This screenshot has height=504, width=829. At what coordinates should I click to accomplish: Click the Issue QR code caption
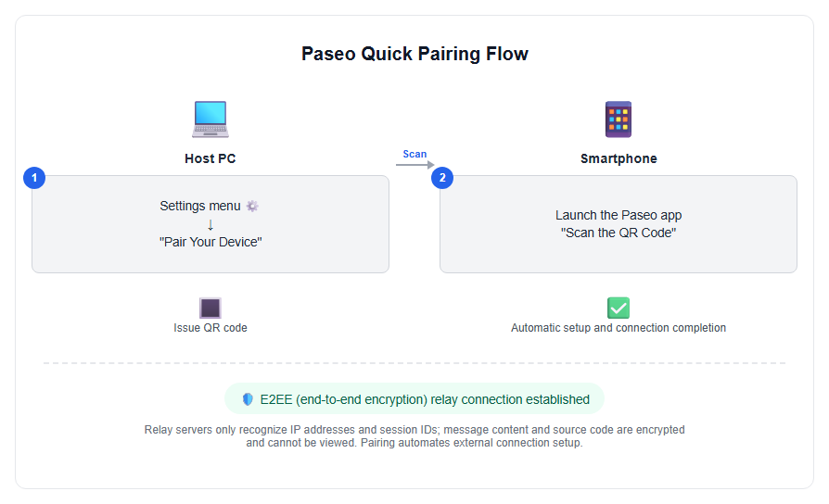click(x=210, y=328)
